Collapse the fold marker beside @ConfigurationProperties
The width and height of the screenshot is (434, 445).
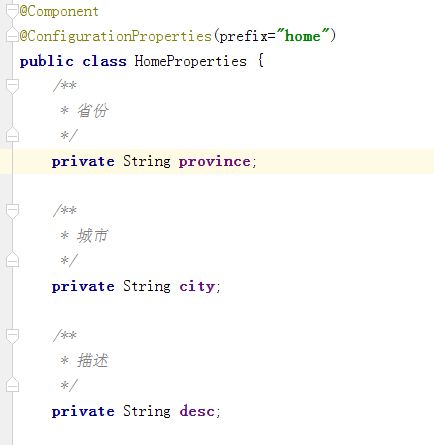[x=12, y=35]
